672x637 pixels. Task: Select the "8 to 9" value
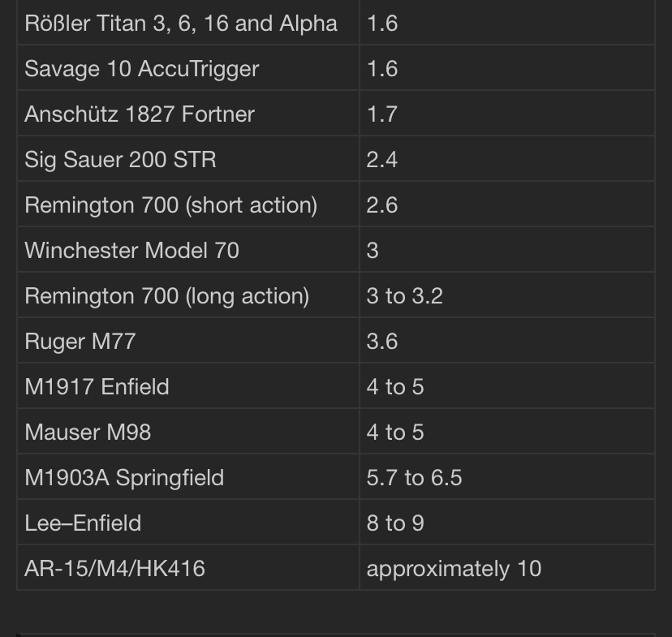tap(395, 523)
